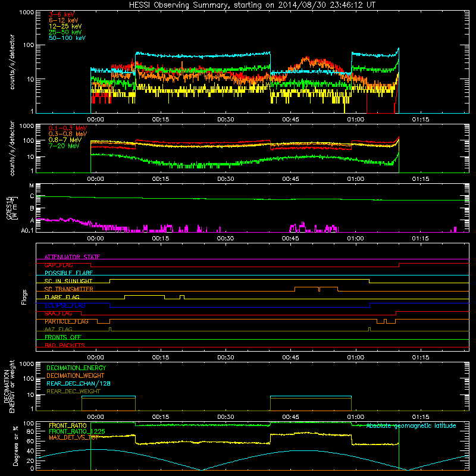Click the MAX_DET_VS_TOT legend entry
476x476 pixels.
[74, 437]
